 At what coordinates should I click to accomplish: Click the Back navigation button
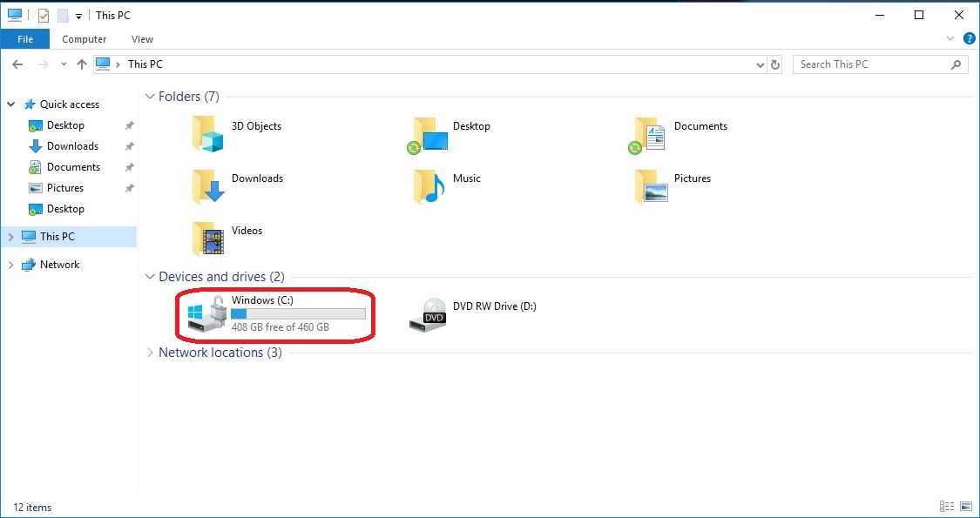[17, 64]
